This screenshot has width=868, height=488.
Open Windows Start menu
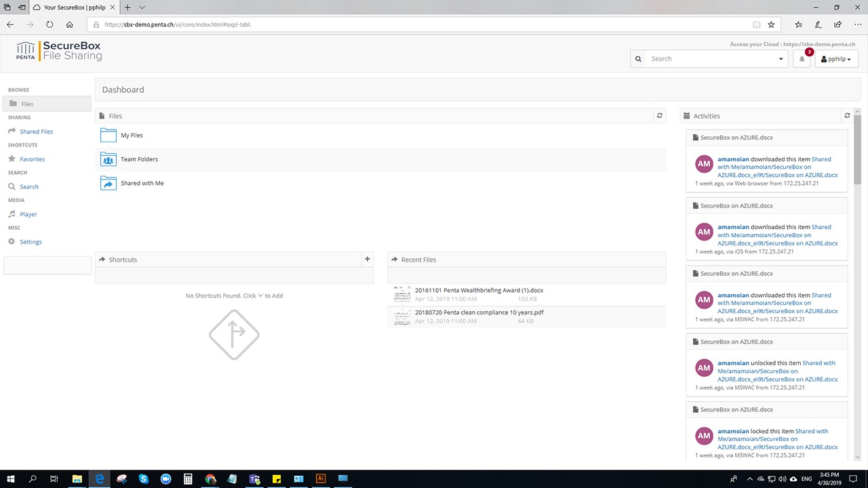(10, 479)
